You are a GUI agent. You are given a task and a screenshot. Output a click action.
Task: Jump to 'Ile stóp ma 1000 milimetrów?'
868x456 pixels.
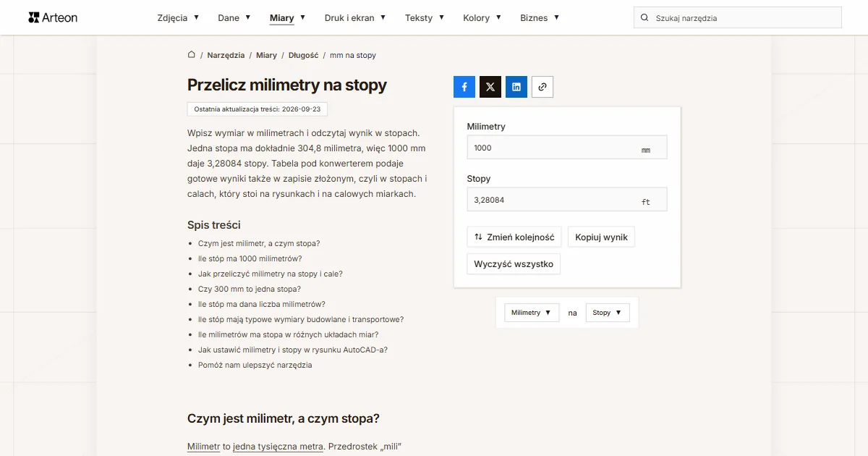[250, 258]
